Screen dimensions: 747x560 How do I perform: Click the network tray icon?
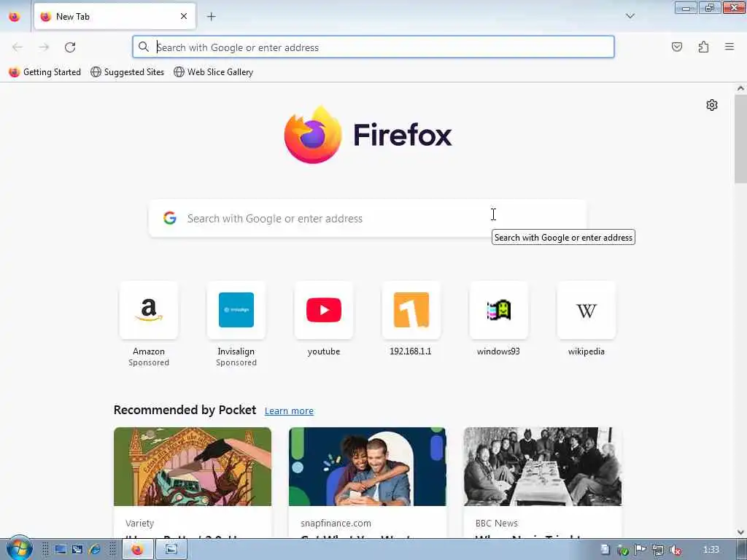[658, 550]
